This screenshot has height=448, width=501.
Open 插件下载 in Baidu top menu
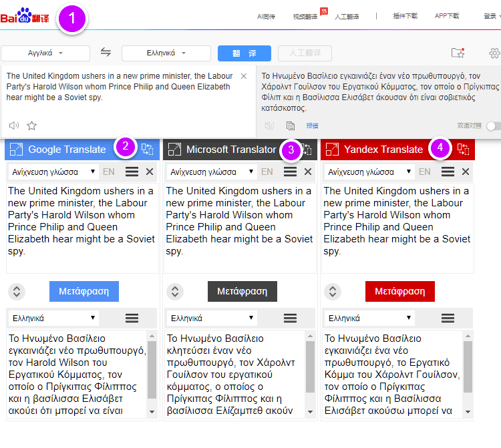405,15
